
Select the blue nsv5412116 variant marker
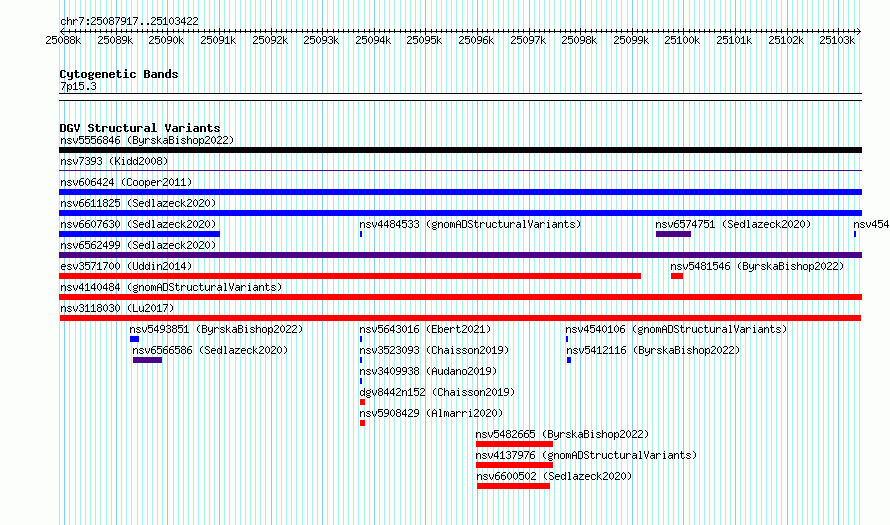(569, 360)
